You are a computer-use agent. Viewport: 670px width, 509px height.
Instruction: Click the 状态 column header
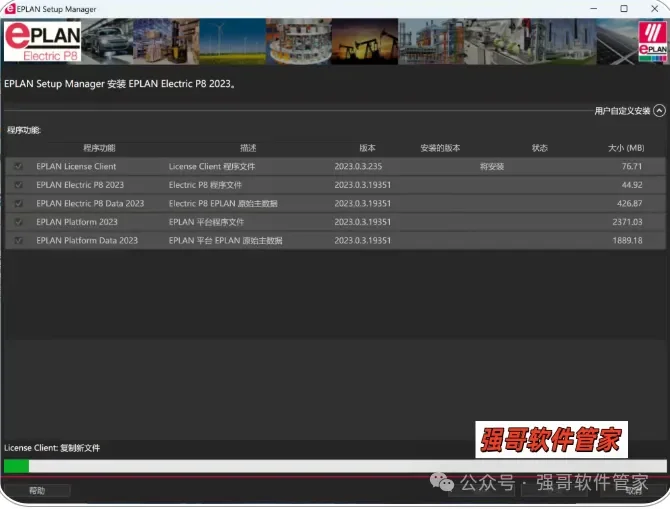(539, 148)
